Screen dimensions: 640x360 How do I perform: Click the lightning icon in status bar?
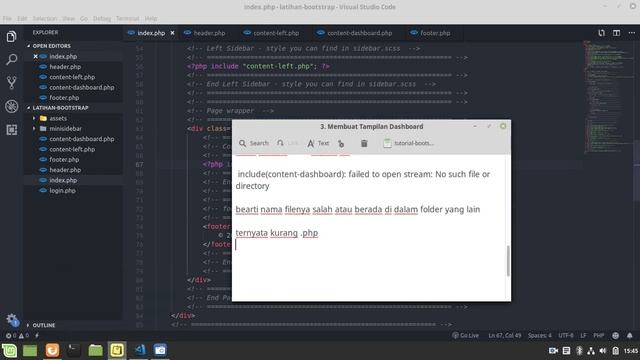(37, 336)
